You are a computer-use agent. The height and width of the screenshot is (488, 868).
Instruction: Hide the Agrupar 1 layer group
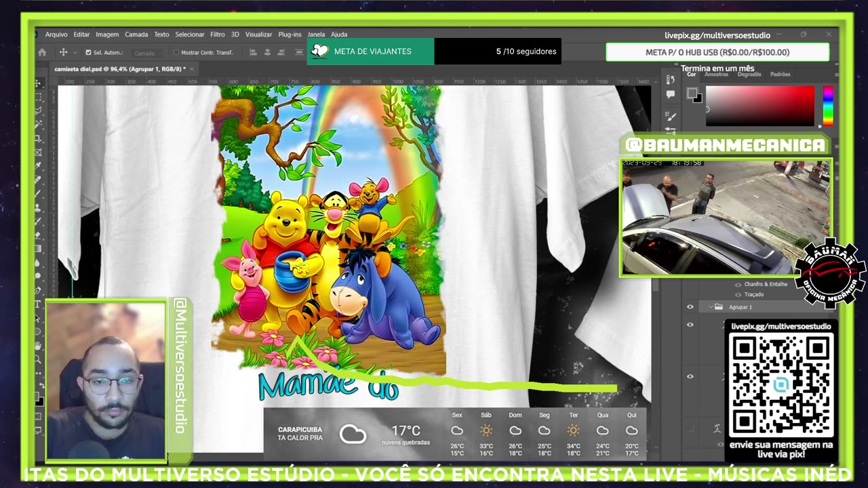click(x=690, y=307)
